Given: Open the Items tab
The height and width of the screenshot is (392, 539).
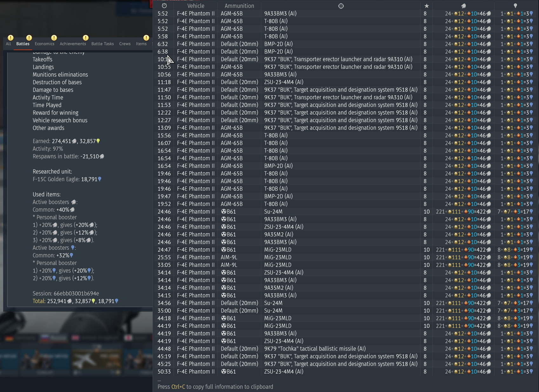Looking at the screenshot, I should (x=141, y=44).
